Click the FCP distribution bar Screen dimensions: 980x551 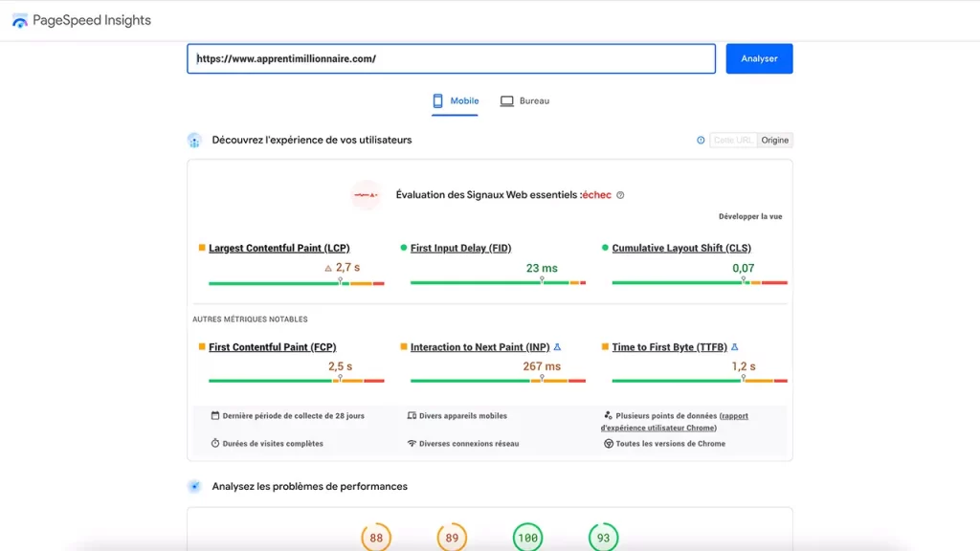297,381
